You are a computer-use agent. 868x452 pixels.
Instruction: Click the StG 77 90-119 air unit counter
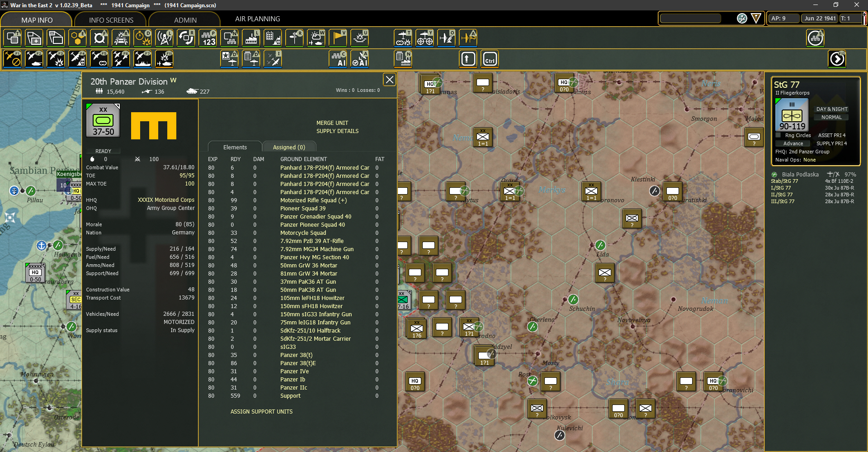[x=792, y=115]
